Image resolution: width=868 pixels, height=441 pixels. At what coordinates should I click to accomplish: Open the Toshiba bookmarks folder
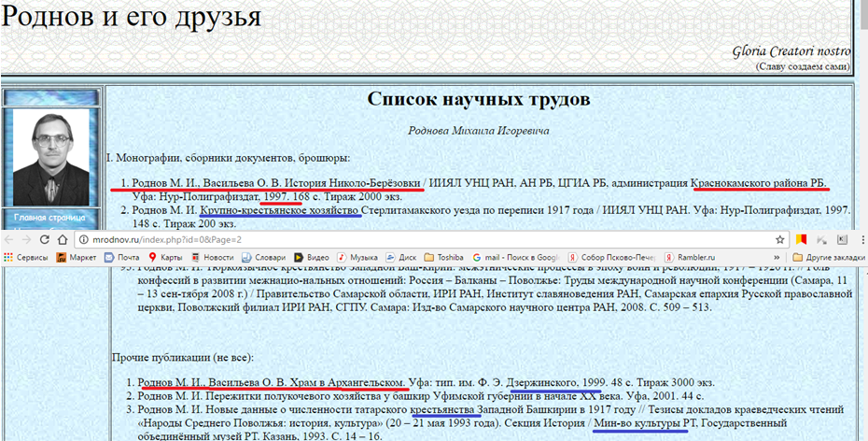tap(444, 258)
